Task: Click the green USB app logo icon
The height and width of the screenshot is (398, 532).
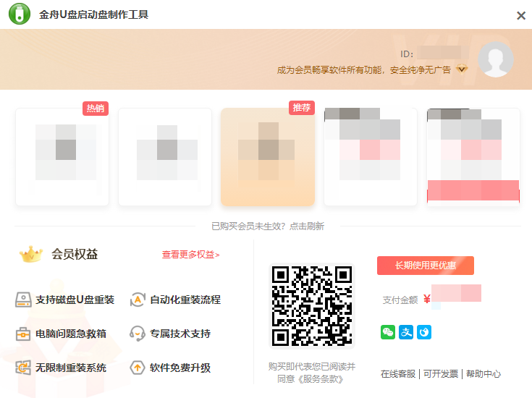Action: 20,14
